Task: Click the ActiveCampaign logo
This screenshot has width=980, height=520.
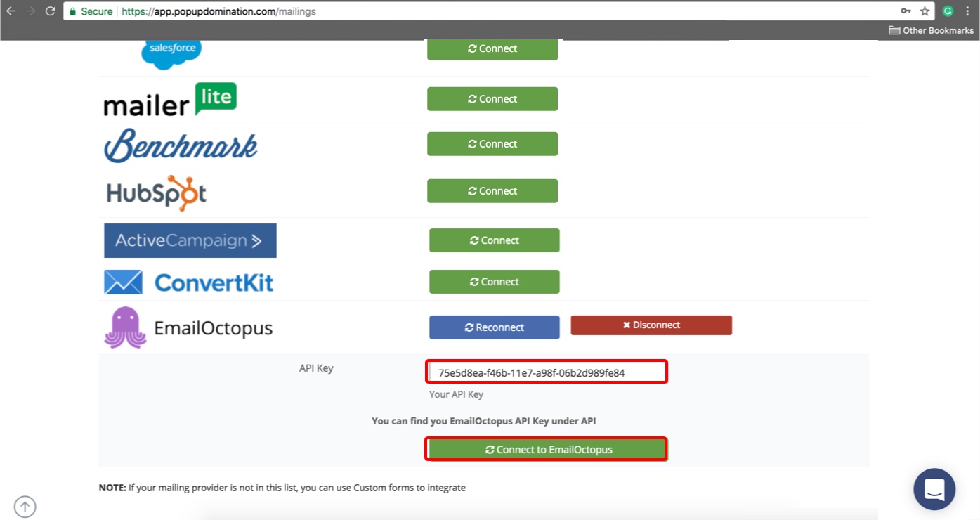Action: 190,240
